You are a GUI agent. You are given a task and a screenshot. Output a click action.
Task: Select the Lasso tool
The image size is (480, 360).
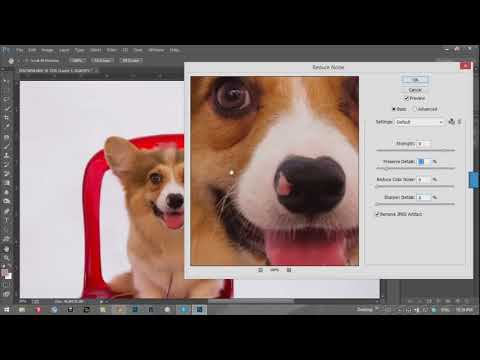6,99
